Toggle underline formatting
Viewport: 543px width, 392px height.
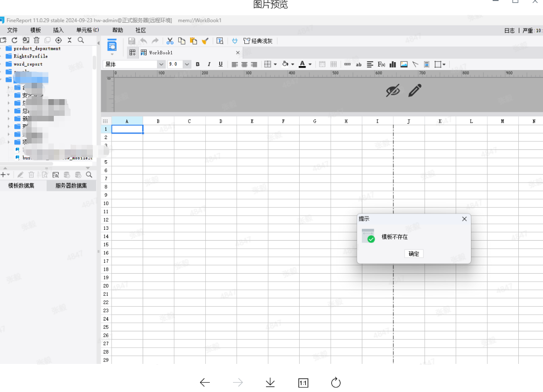pyautogui.click(x=221, y=65)
